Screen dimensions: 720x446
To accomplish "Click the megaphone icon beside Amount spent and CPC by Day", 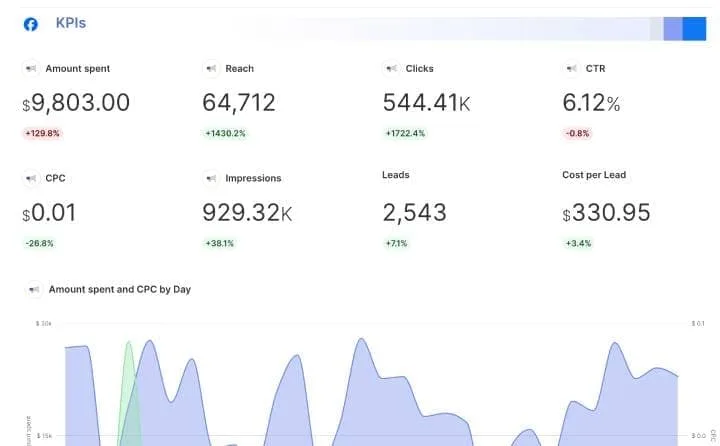I will [x=34, y=289].
